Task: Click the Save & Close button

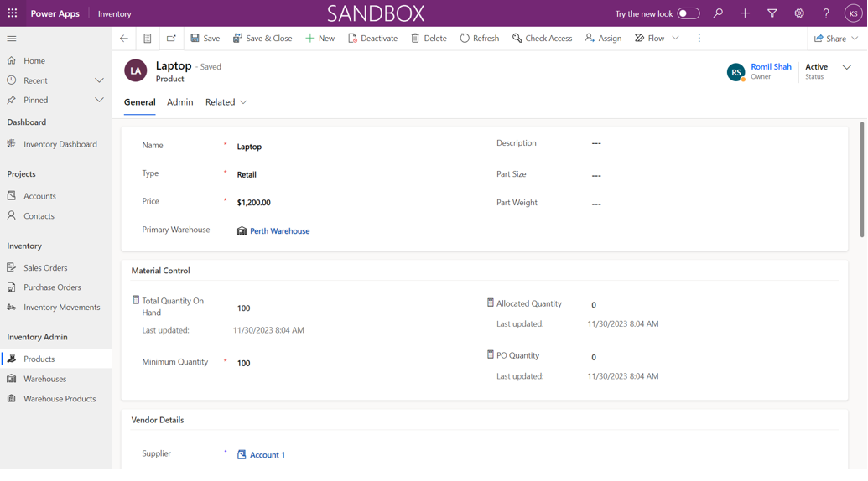Action: [x=262, y=39]
